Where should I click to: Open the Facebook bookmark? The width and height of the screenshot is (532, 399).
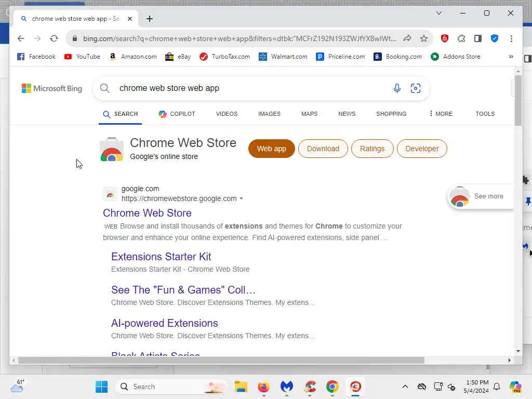coord(36,57)
